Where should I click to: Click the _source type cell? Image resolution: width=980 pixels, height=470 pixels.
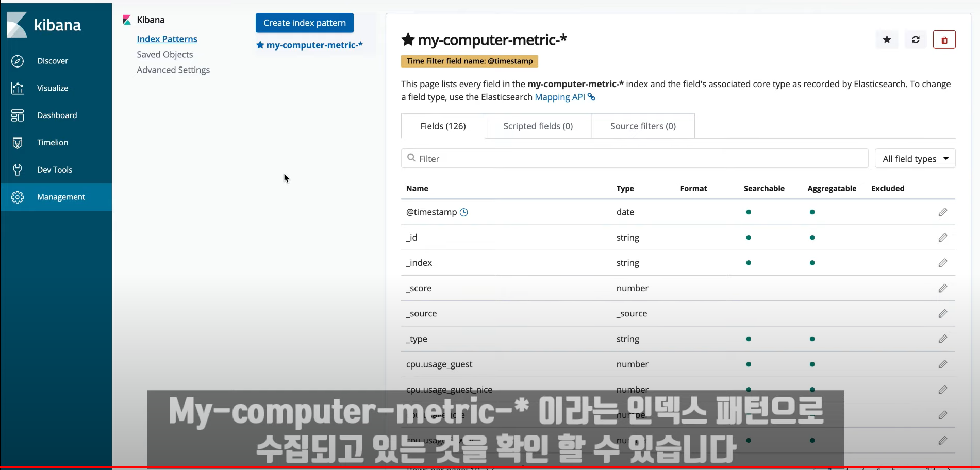pos(632,313)
